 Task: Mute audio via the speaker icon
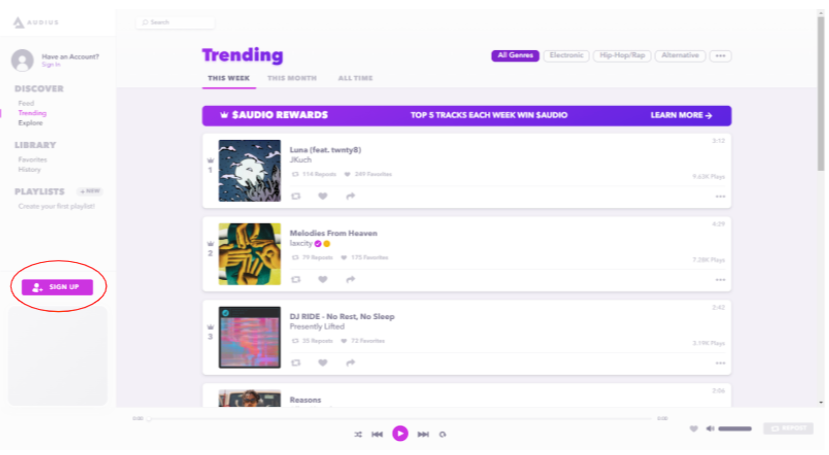[x=710, y=429]
